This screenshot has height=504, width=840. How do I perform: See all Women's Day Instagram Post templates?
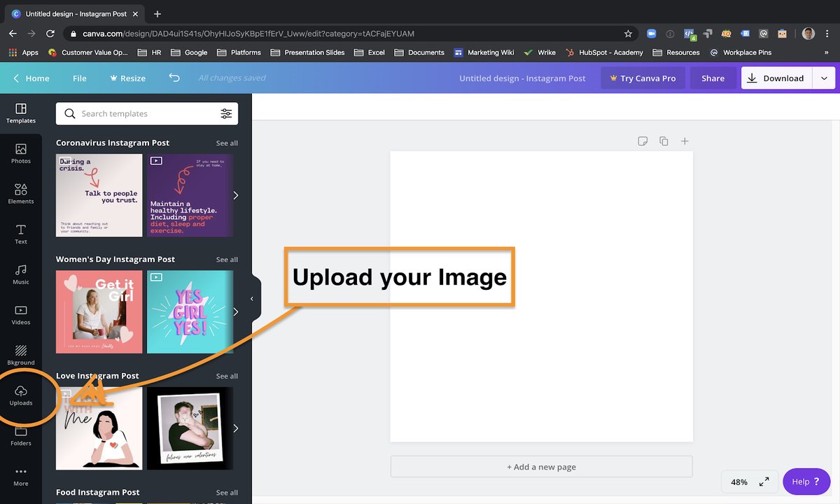227,259
